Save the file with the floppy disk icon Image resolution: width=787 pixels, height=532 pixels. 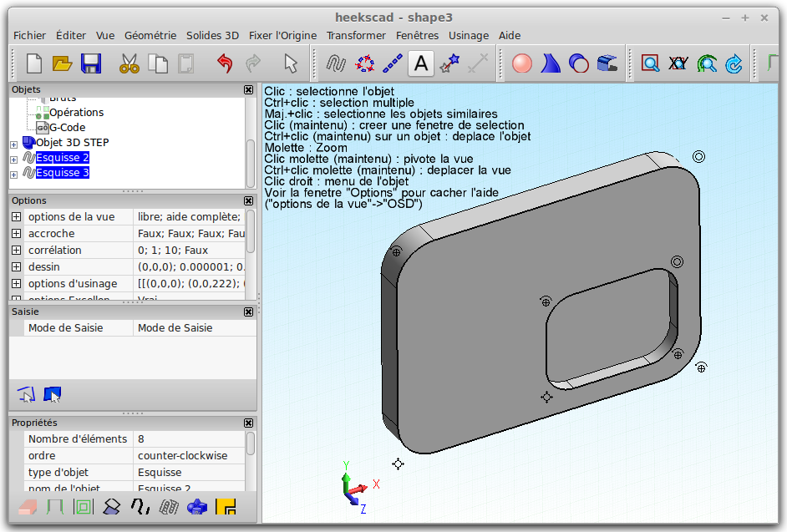(90, 63)
